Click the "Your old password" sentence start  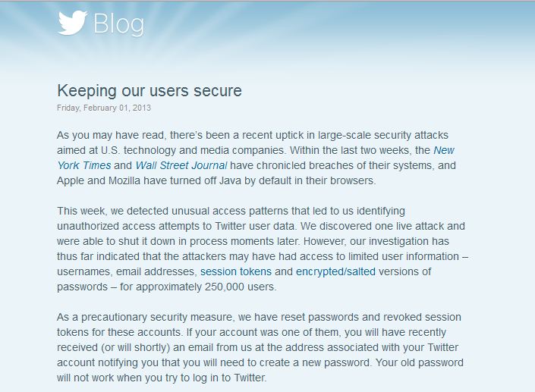[x=420, y=362]
